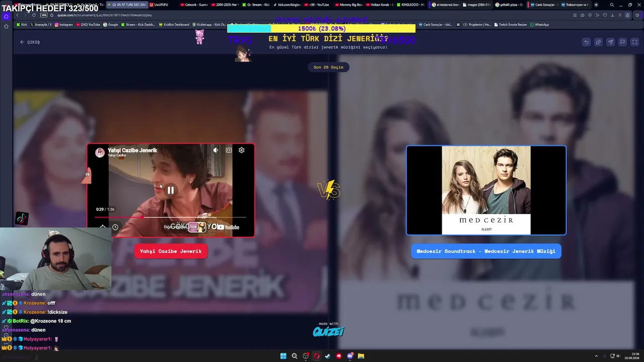
Task: Search open tabs with magnifier icon
Action: (x=612, y=5)
